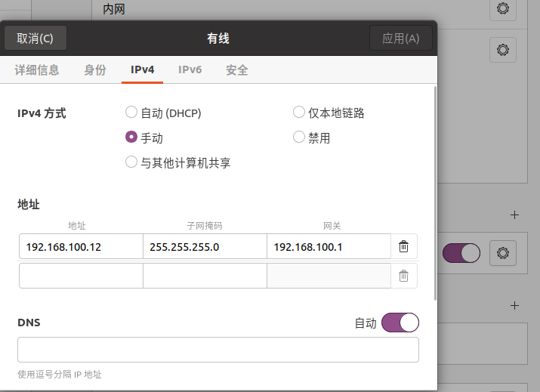Delete the 192.168.100.12 address row

403,246
